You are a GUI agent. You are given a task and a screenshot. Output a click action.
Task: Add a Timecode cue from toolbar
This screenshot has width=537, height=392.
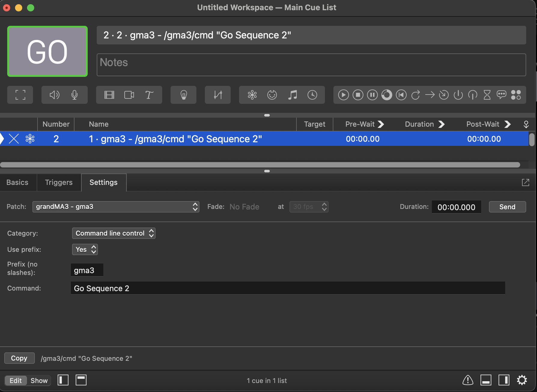[312, 95]
